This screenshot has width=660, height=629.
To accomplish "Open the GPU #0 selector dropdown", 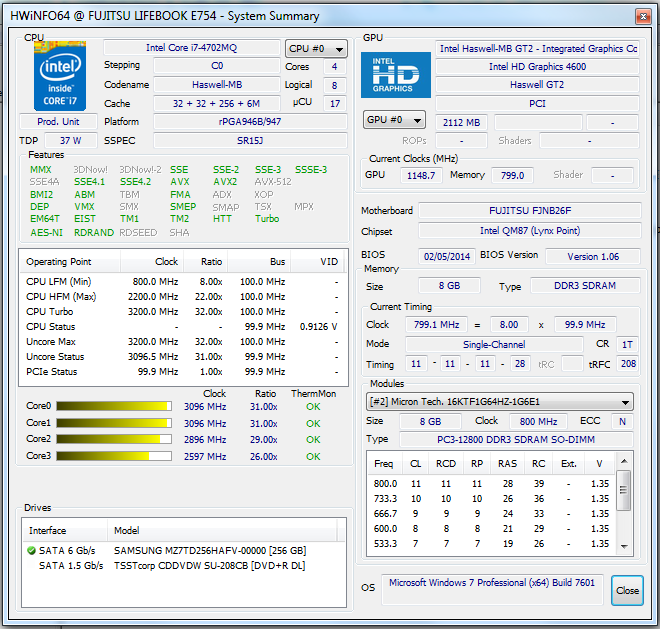I will (394, 120).
